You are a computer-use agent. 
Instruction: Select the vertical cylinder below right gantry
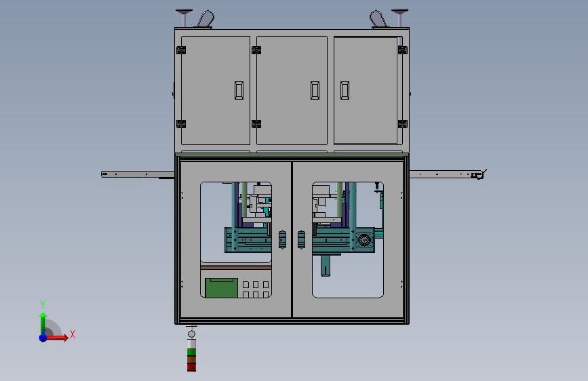point(326,266)
